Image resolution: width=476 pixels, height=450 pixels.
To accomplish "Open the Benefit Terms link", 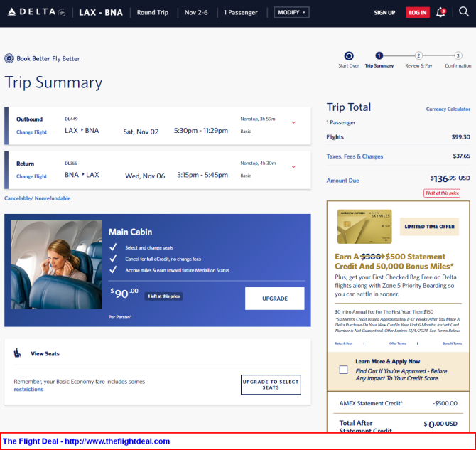I will tap(452, 343).
